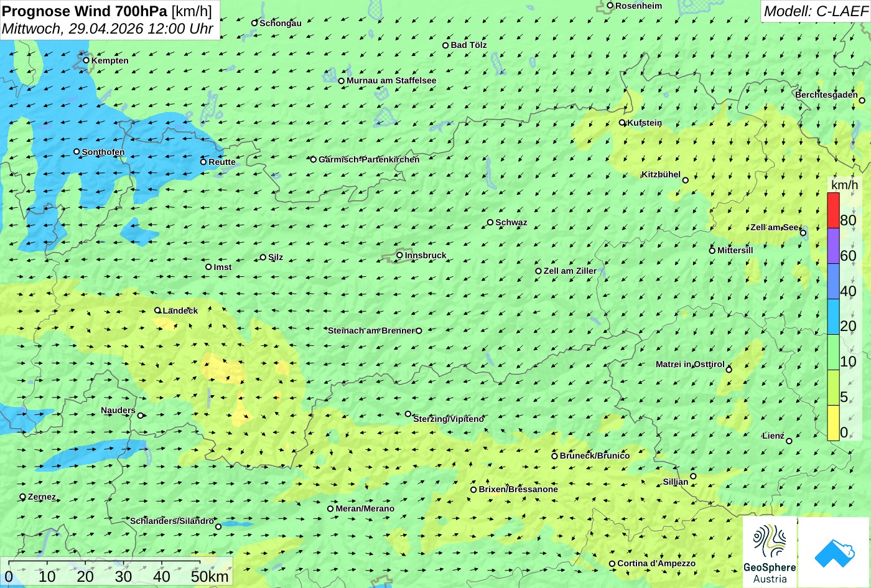Select the Kufstein location marker
The width and height of the screenshot is (871, 588).
pyautogui.click(x=622, y=123)
